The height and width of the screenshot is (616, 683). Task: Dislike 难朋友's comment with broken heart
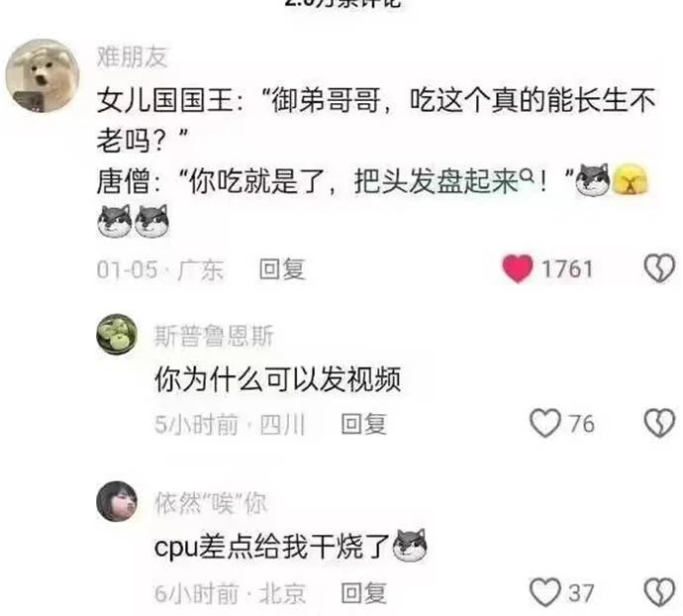659,268
